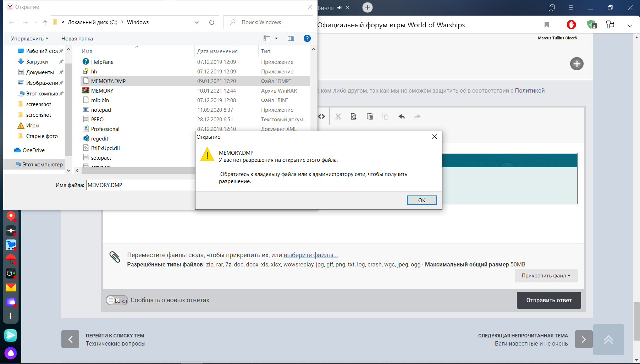This screenshot has width=640, height=364.
Task: Click the Alice assistant icon in sidebar
Action: tap(11, 353)
